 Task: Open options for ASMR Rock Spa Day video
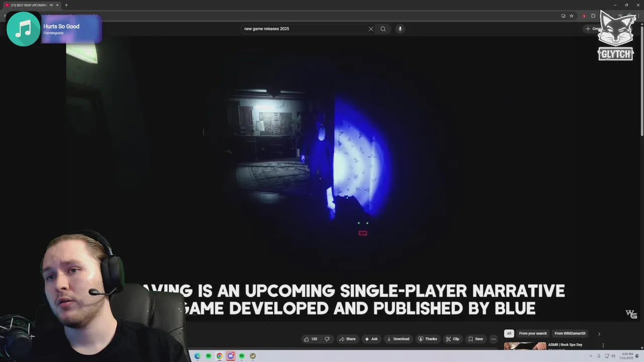tap(603, 345)
